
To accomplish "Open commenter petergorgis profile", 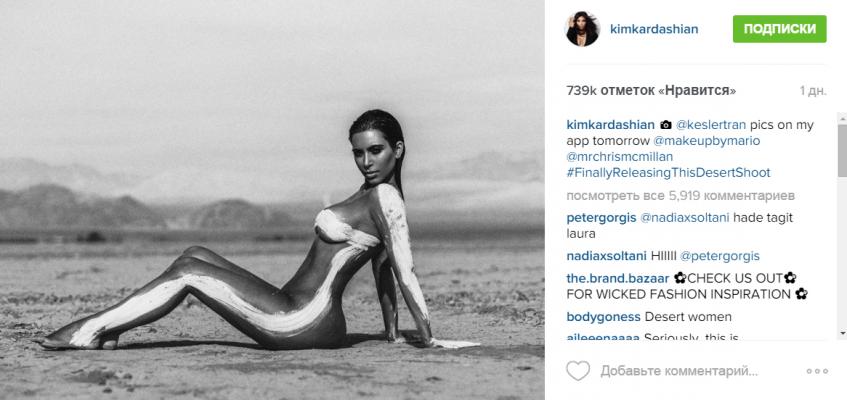I will point(601,218).
